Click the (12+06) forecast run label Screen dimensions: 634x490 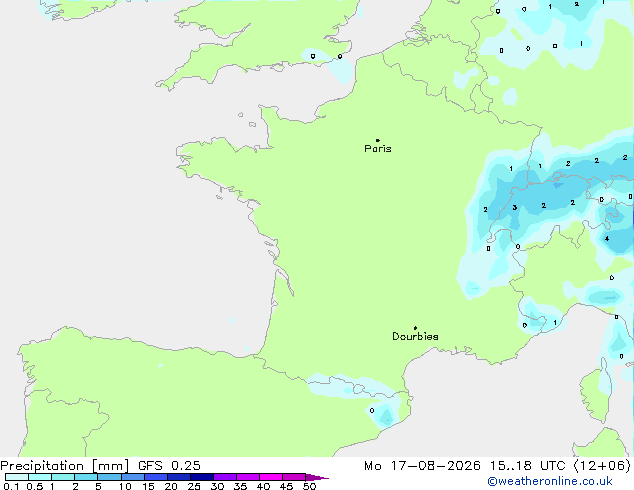[x=602, y=466]
